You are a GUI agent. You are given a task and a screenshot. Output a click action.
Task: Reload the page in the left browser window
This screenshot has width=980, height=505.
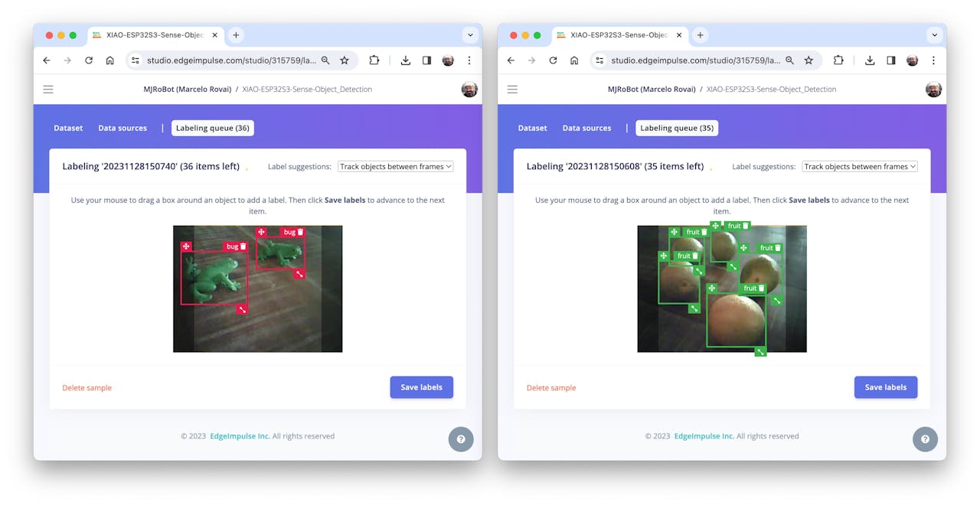click(89, 60)
